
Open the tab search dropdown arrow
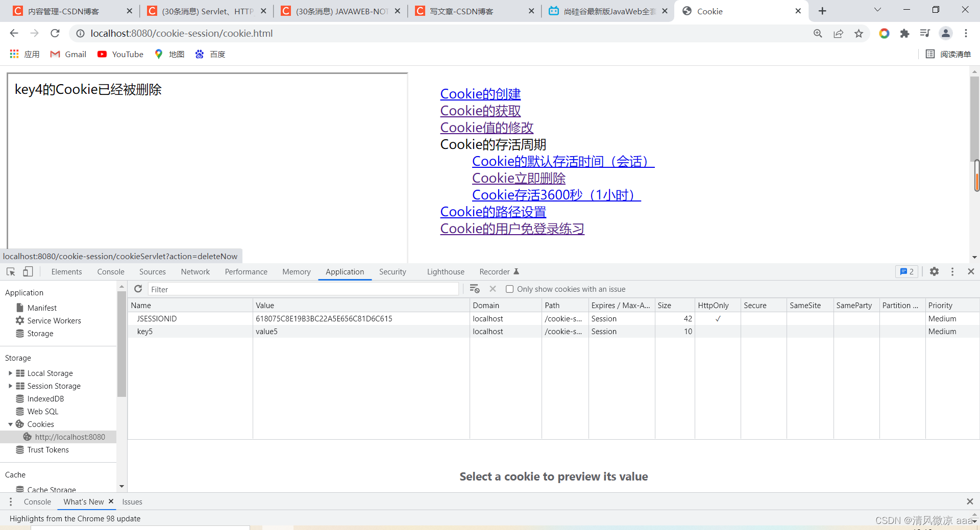coord(878,10)
